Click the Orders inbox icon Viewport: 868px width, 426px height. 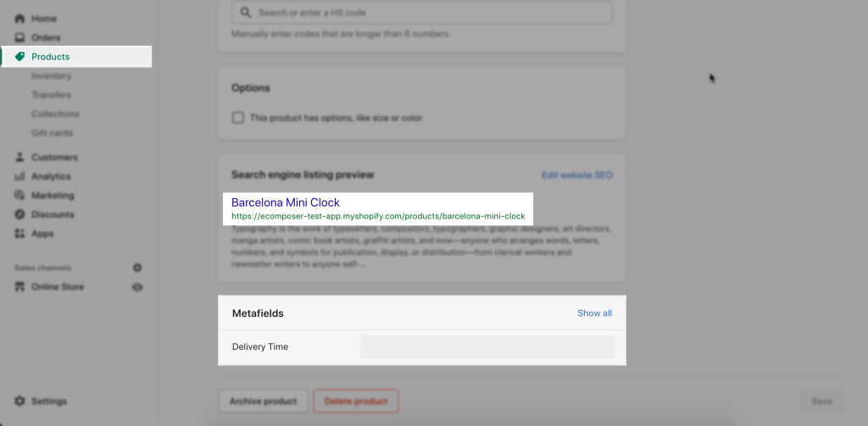[19, 37]
